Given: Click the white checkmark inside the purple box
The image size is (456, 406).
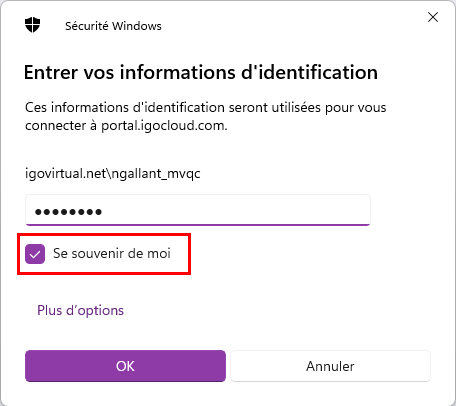Looking at the screenshot, I should [35, 255].
